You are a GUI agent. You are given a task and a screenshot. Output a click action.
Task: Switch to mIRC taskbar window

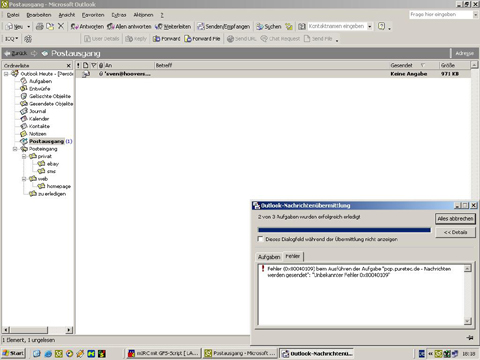(x=164, y=353)
